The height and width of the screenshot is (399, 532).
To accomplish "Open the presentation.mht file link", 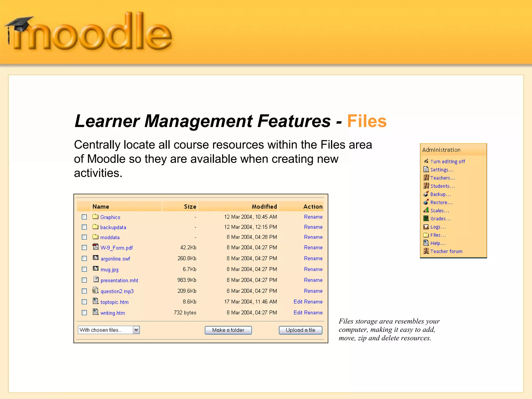I will click(119, 280).
